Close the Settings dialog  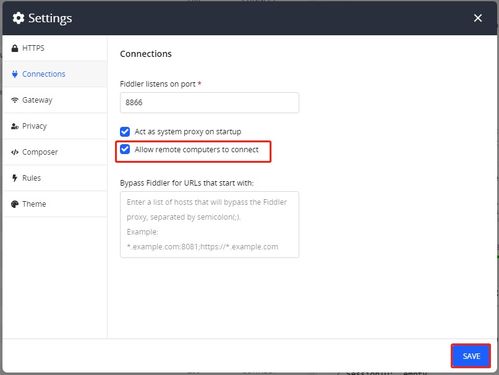[478, 18]
